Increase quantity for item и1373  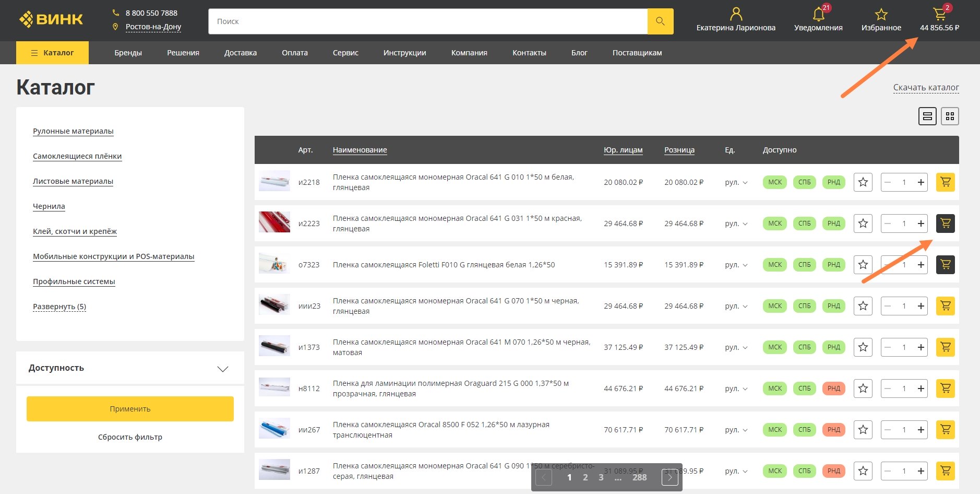coord(921,347)
